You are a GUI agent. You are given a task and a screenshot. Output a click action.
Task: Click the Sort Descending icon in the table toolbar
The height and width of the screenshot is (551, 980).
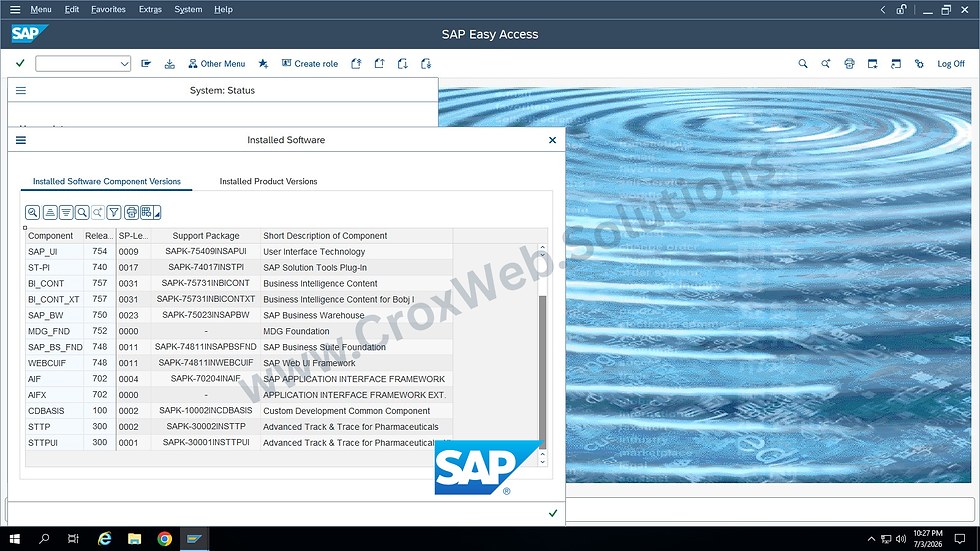66,212
